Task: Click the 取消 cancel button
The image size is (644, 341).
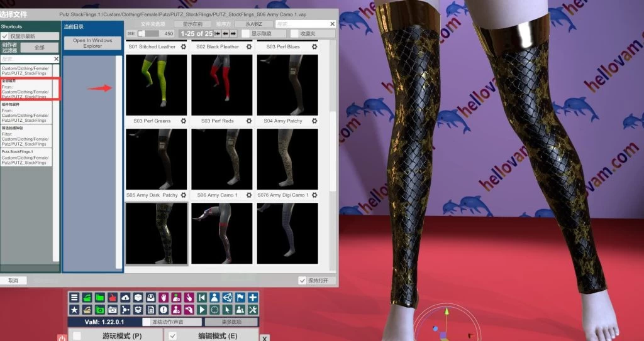Action: tap(13, 281)
